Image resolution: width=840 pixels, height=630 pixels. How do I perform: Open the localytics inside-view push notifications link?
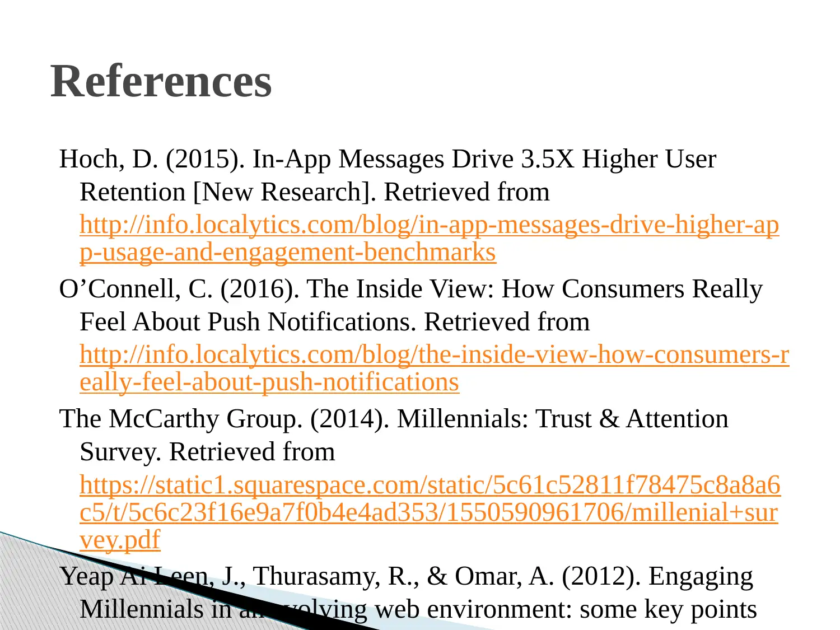point(434,368)
